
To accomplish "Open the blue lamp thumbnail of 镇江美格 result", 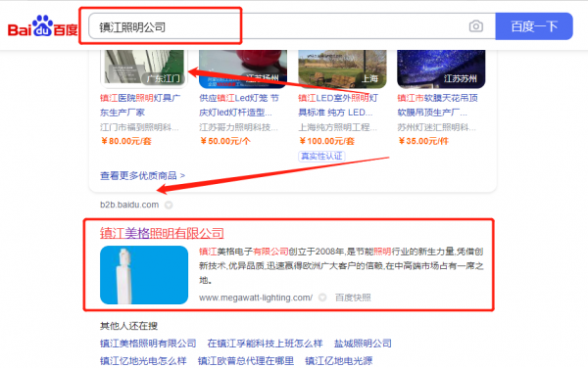I will coord(144,275).
